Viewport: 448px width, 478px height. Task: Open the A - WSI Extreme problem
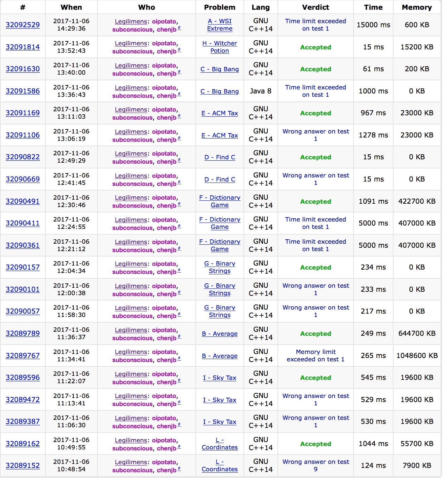pos(220,25)
